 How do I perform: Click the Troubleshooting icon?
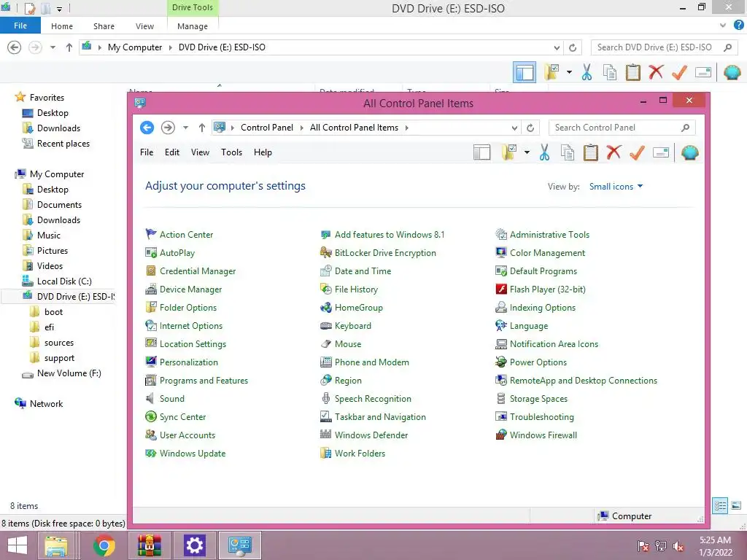(x=501, y=416)
